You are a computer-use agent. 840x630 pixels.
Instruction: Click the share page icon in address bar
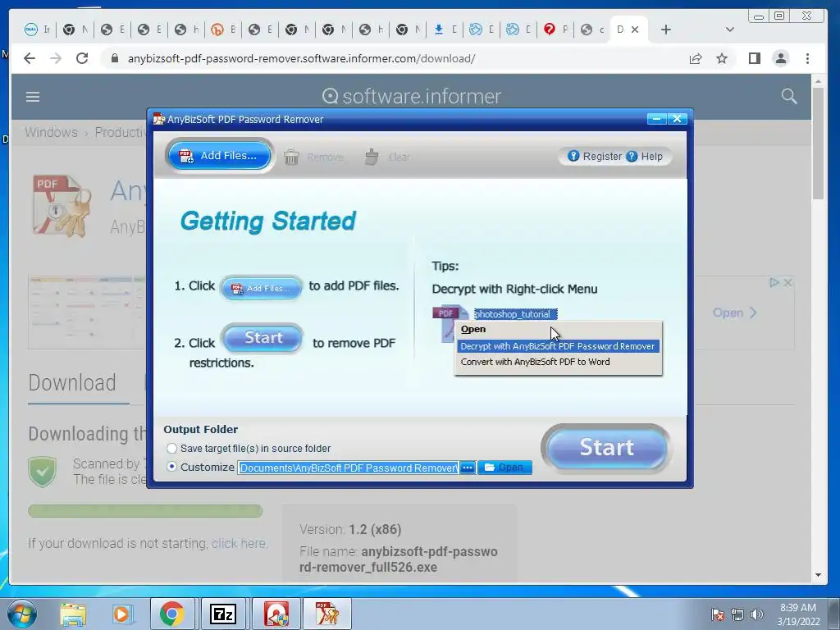(x=696, y=58)
